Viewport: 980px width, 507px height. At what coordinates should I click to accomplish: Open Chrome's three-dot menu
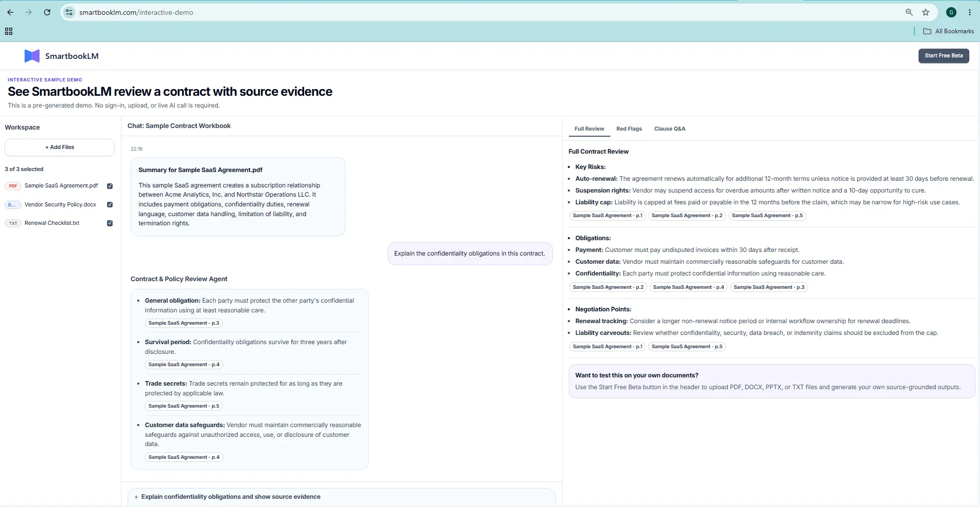(x=970, y=12)
